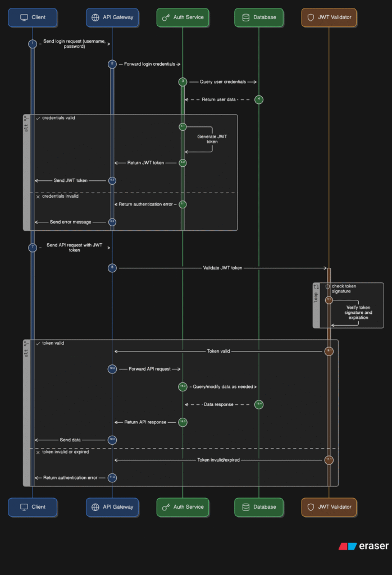The height and width of the screenshot is (575, 392).
Task: Select step 6.2 circle at Send error message
Action: tap(112, 222)
